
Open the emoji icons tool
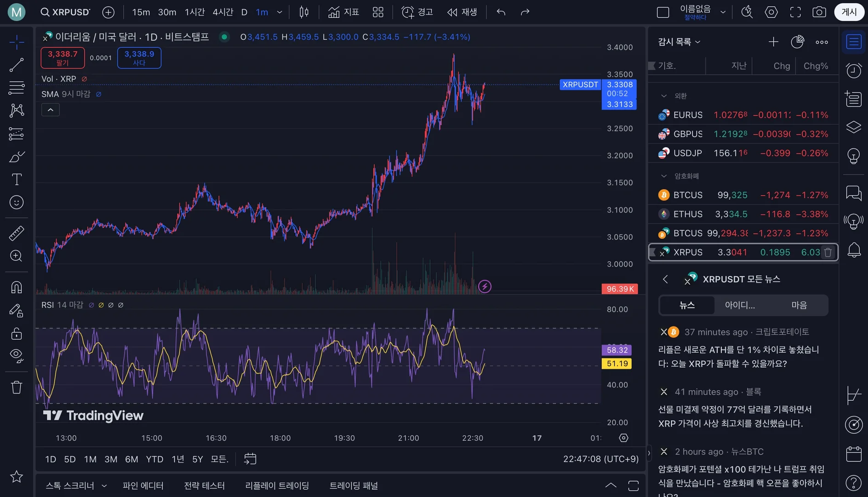pos(17,202)
